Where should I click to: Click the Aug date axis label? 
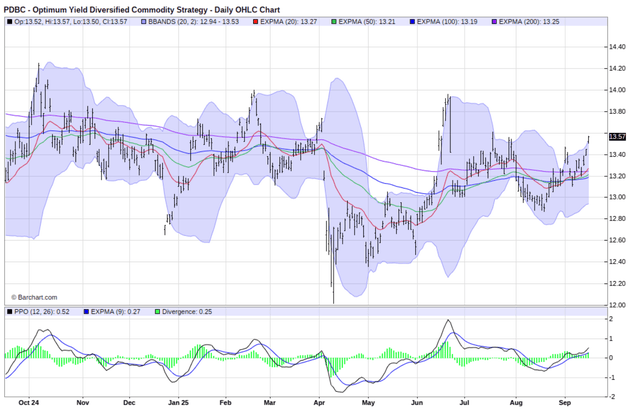click(516, 403)
